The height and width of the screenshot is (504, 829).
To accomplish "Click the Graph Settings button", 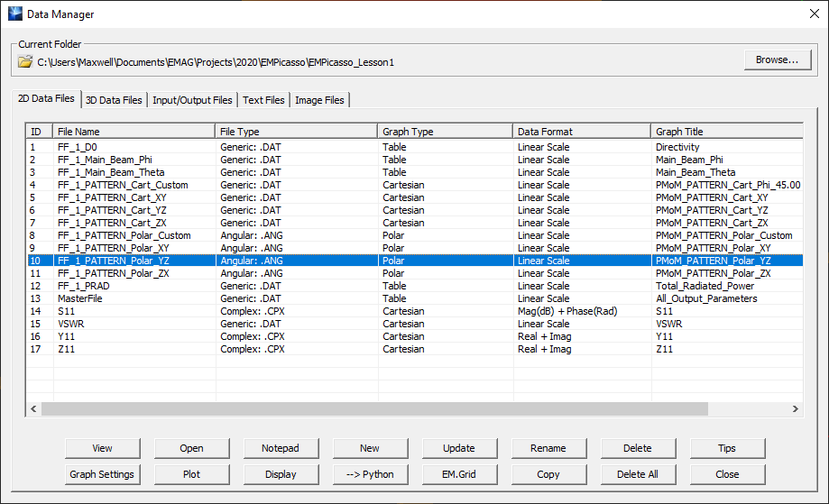I will [x=102, y=474].
